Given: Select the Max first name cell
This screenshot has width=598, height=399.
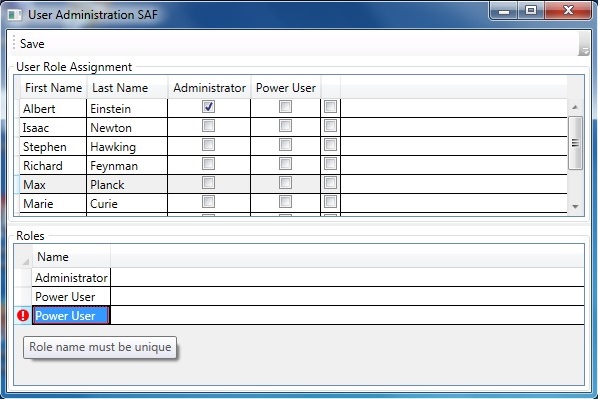Looking at the screenshot, I should pos(53,185).
